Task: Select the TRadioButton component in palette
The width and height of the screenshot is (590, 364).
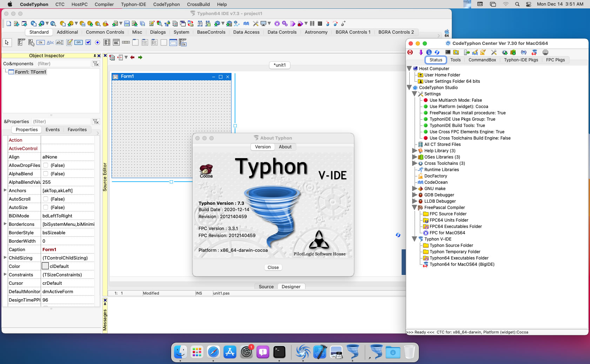Action: pos(98,42)
